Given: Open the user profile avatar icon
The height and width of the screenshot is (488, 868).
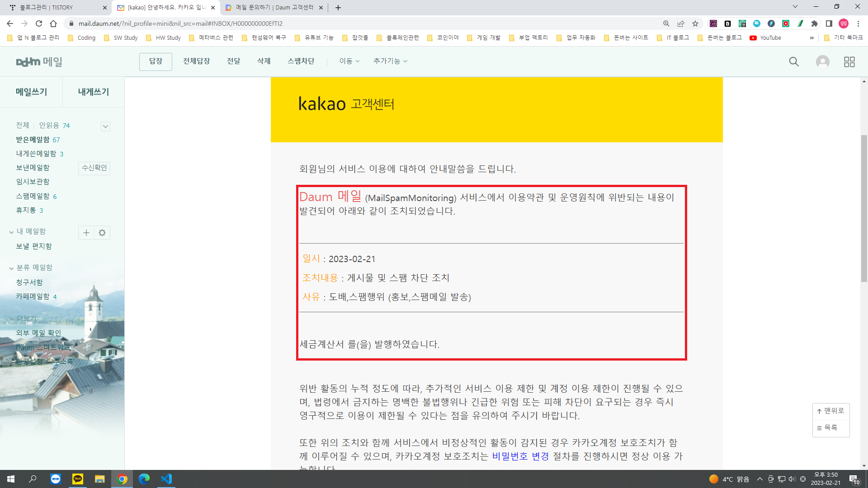Looking at the screenshot, I should (x=822, y=61).
